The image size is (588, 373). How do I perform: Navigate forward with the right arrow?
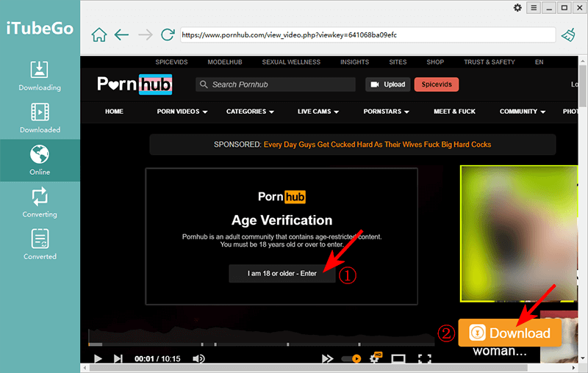point(146,35)
